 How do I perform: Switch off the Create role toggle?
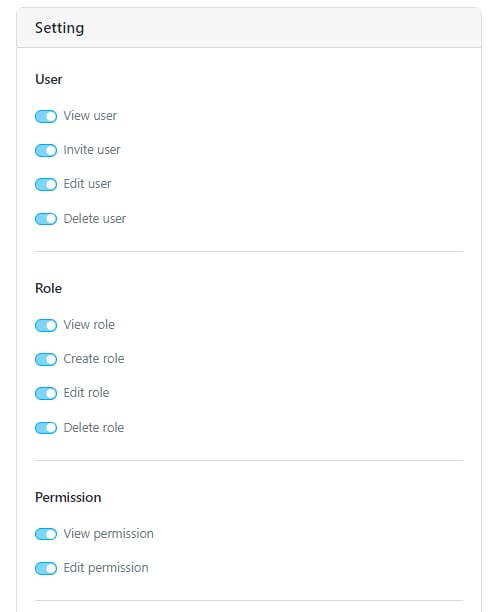[x=46, y=359]
